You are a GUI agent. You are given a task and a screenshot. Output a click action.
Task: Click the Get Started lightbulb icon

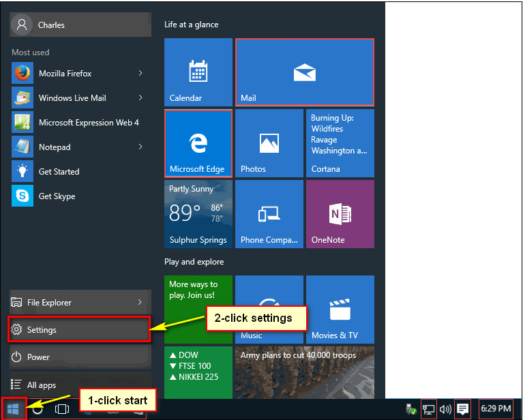pyautogui.click(x=23, y=171)
